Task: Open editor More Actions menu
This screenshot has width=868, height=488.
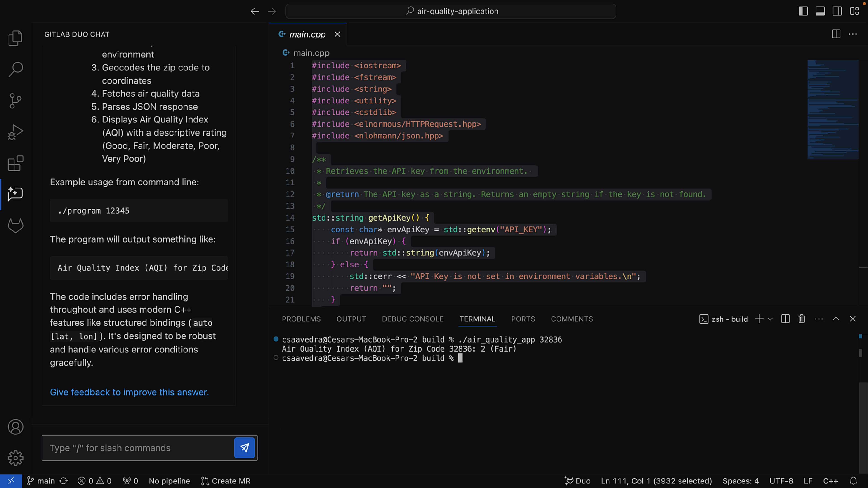Action: [853, 34]
